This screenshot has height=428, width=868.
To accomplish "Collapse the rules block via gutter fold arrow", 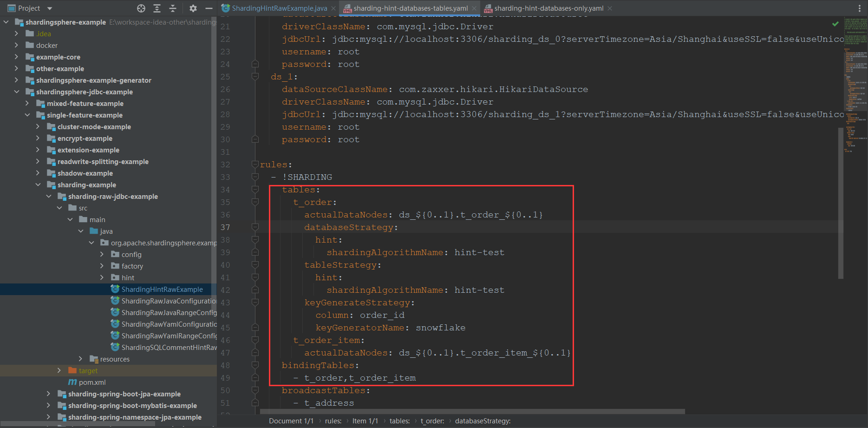I will click(255, 164).
